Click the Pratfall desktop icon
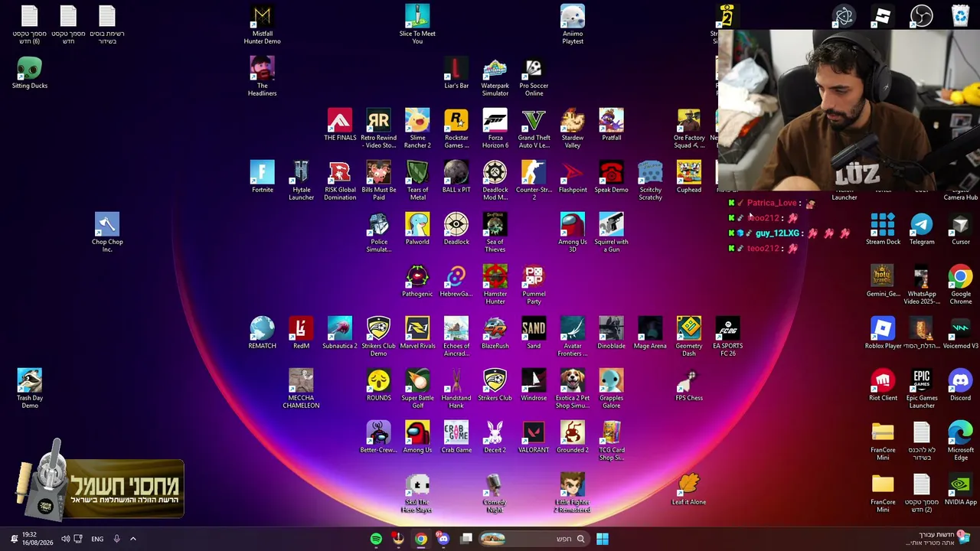This screenshot has width=980, height=551. 611,125
